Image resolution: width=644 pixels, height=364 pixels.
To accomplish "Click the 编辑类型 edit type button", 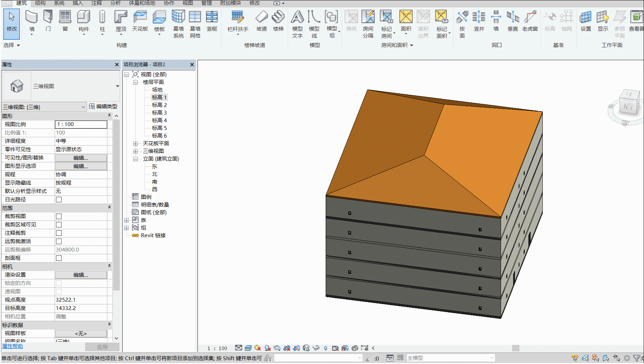I will point(103,107).
